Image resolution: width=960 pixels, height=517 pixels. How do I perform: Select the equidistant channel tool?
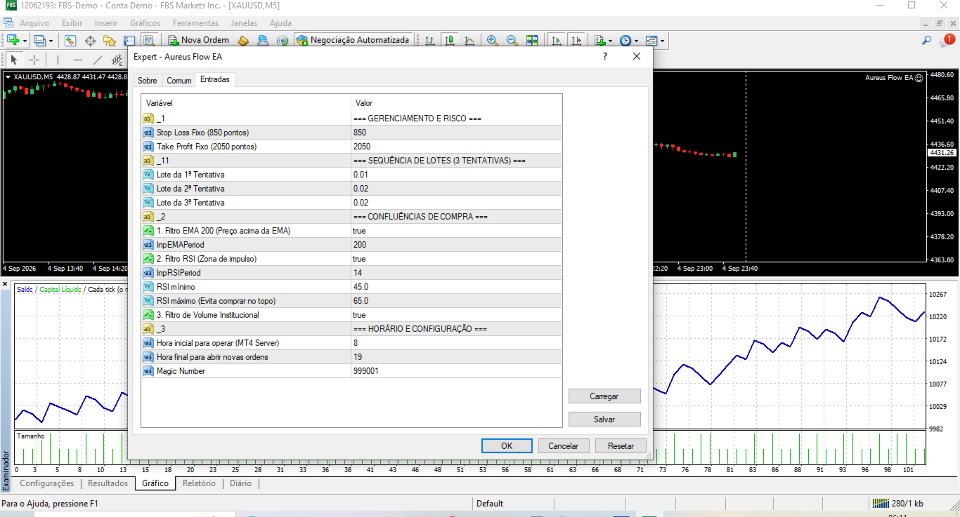tap(117, 59)
